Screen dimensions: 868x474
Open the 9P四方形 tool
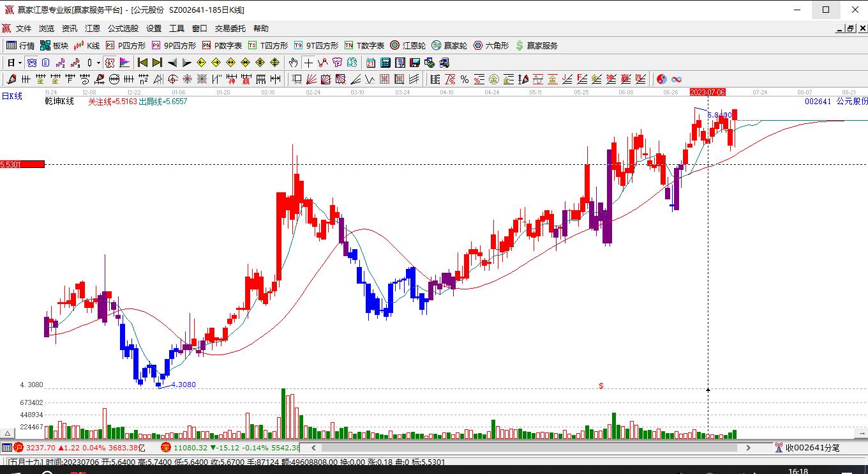click(x=174, y=45)
